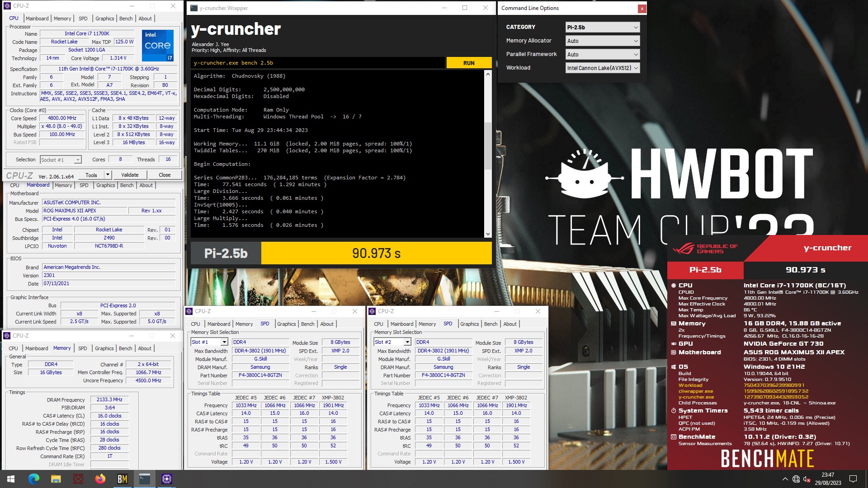Click the Close button in CPU-Z
This screenshot has width=868, height=488.
pos(165,175)
